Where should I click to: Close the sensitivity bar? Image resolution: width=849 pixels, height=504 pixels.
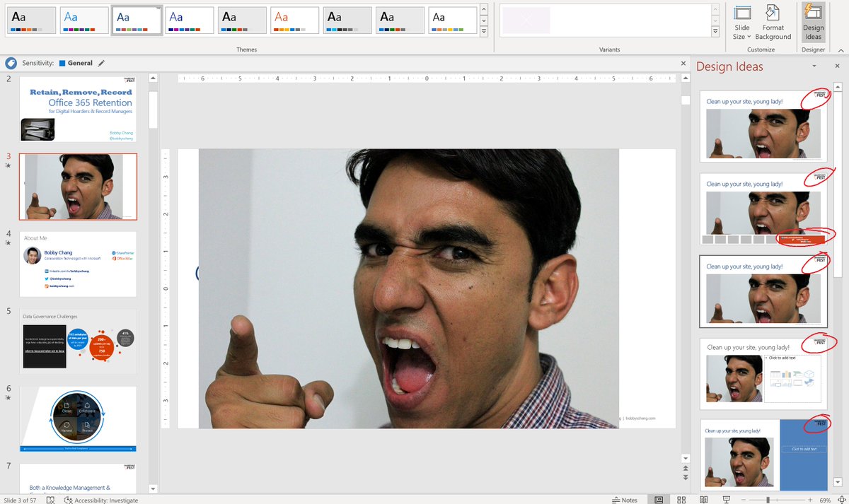683,63
